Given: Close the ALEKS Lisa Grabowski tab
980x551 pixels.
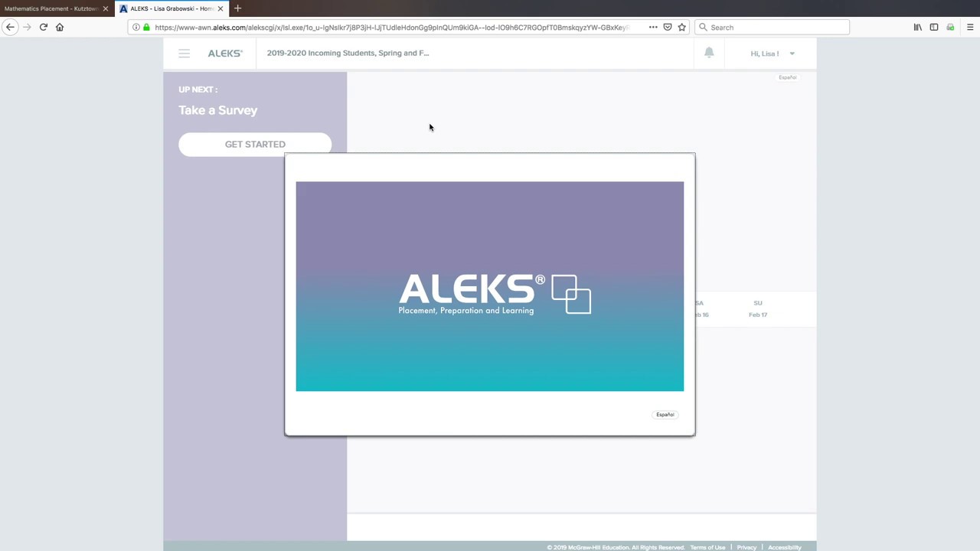Looking at the screenshot, I should tap(220, 8).
